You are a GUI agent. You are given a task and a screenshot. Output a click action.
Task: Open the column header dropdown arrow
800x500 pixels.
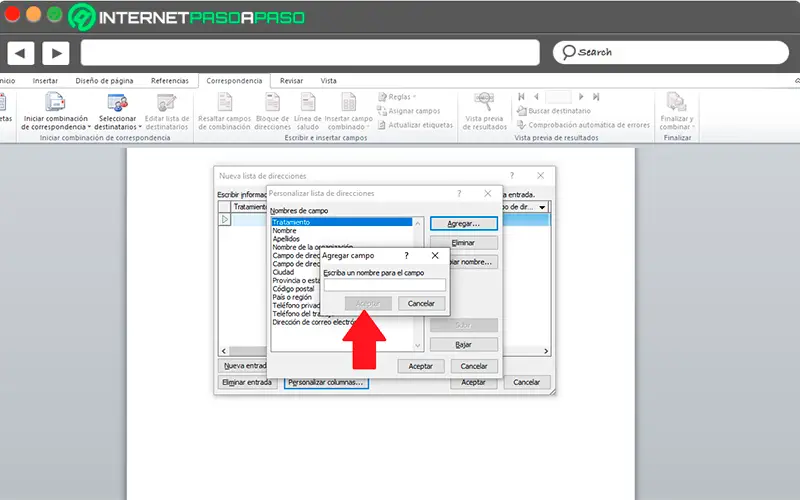pyautogui.click(x=542, y=207)
